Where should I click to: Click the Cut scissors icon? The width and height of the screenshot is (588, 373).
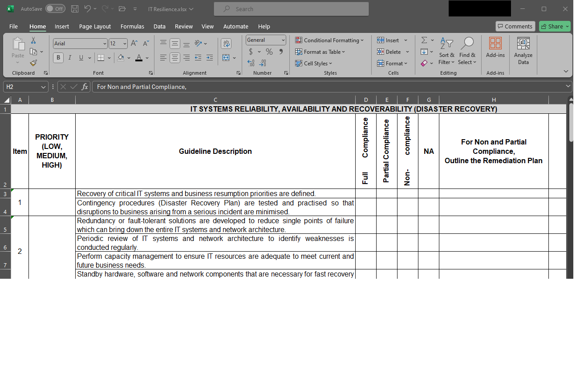click(33, 40)
